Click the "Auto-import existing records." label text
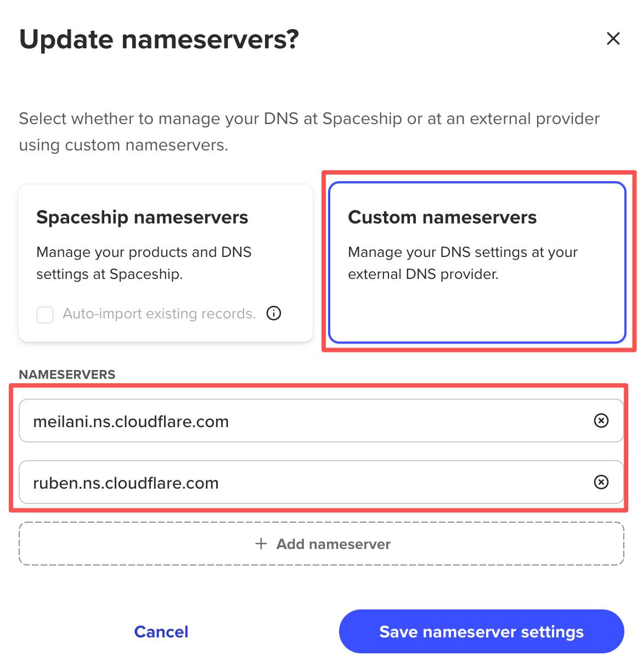This screenshot has height=672, width=643. pyautogui.click(x=159, y=314)
